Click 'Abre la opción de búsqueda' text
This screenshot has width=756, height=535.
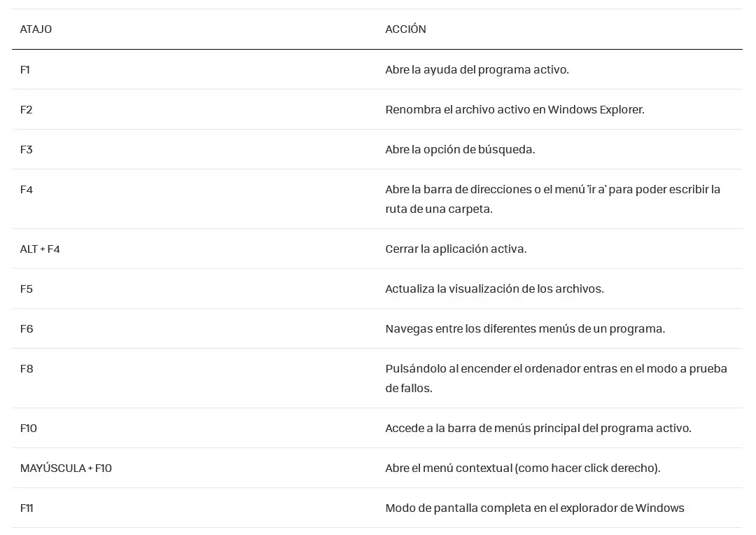coord(460,149)
